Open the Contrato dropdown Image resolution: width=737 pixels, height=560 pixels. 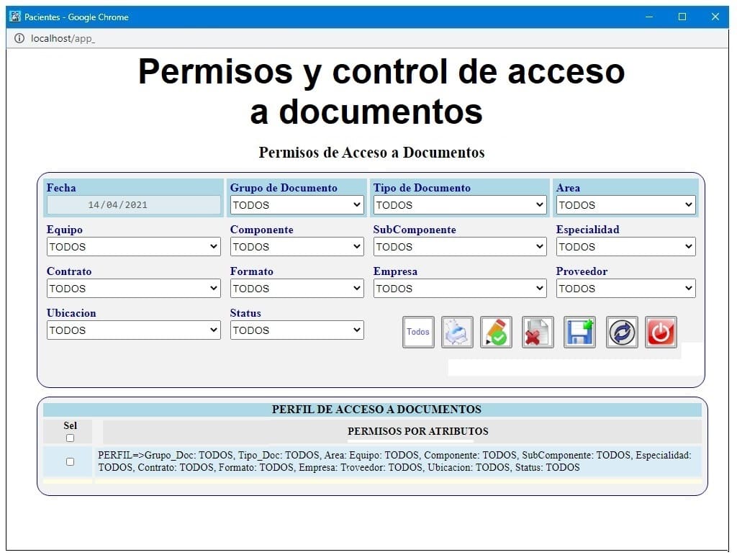(133, 289)
